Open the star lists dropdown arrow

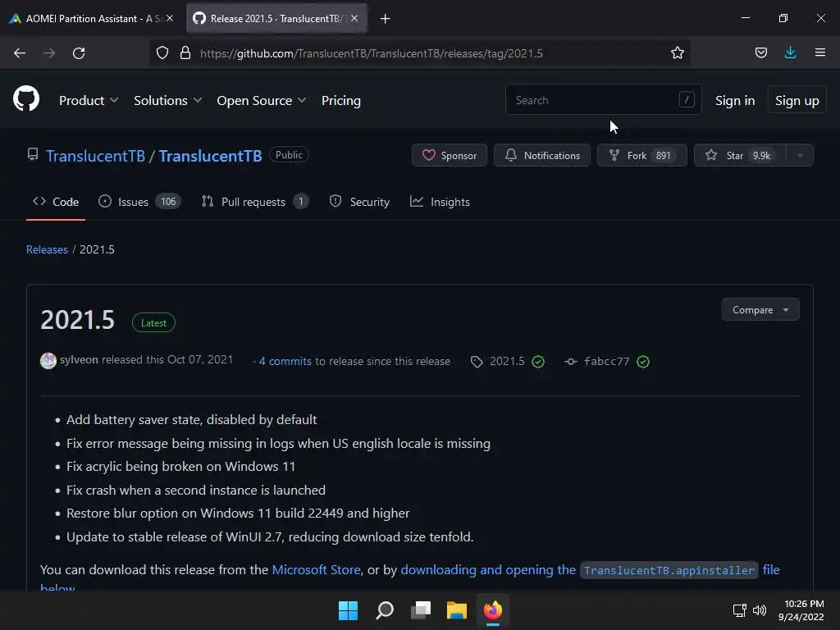tap(799, 155)
